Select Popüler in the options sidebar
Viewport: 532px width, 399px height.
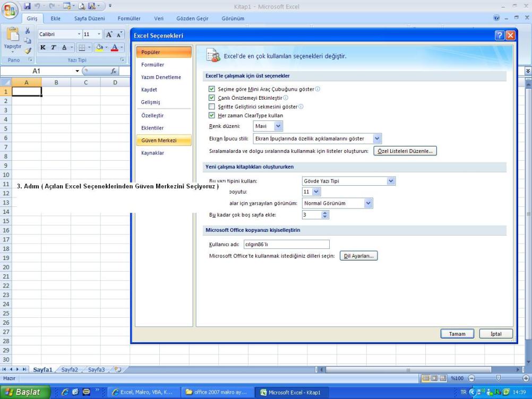(x=164, y=52)
